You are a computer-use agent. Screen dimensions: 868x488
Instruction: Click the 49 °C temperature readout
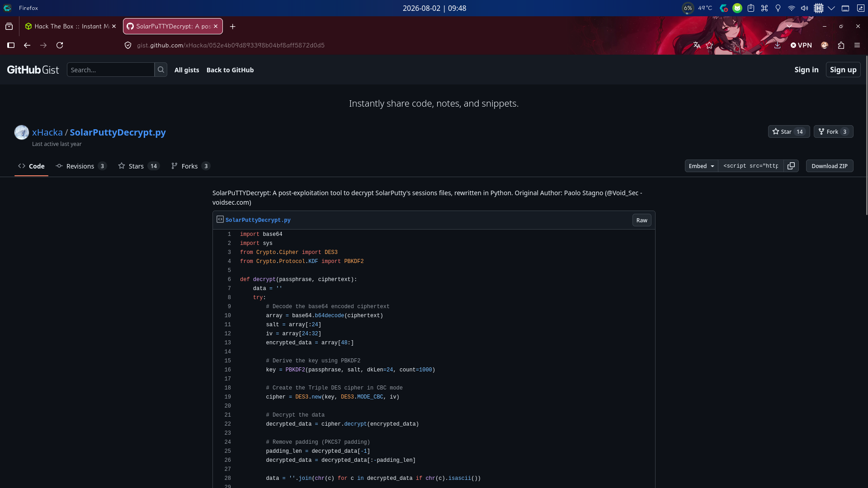[705, 8]
